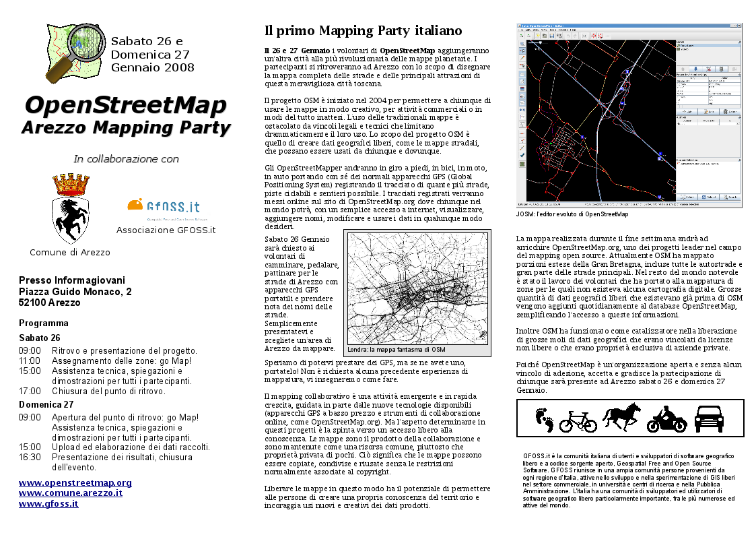The width and height of the screenshot is (756, 535).
Task: Click 'Ritrovo e presentazione del progetto.'
Action: click(x=125, y=351)
